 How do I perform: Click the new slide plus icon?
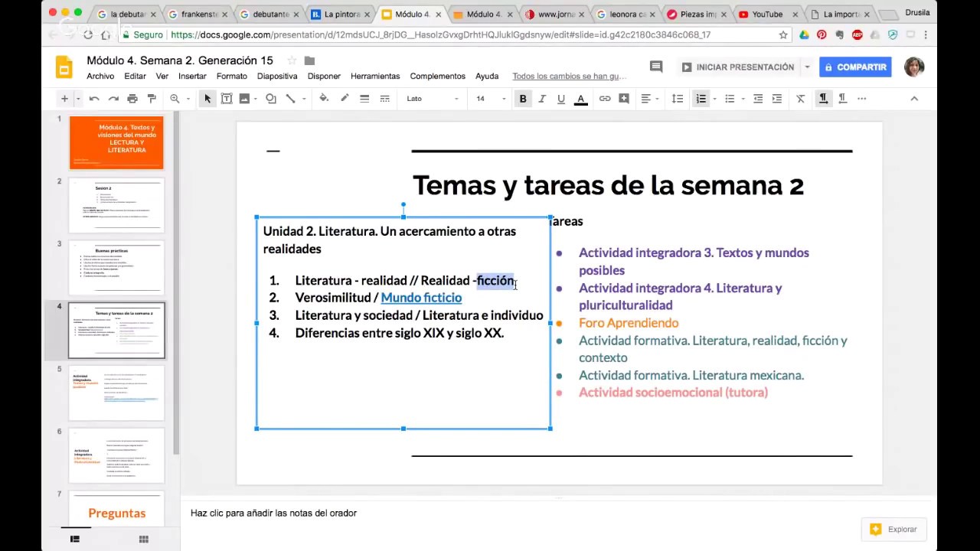click(64, 99)
